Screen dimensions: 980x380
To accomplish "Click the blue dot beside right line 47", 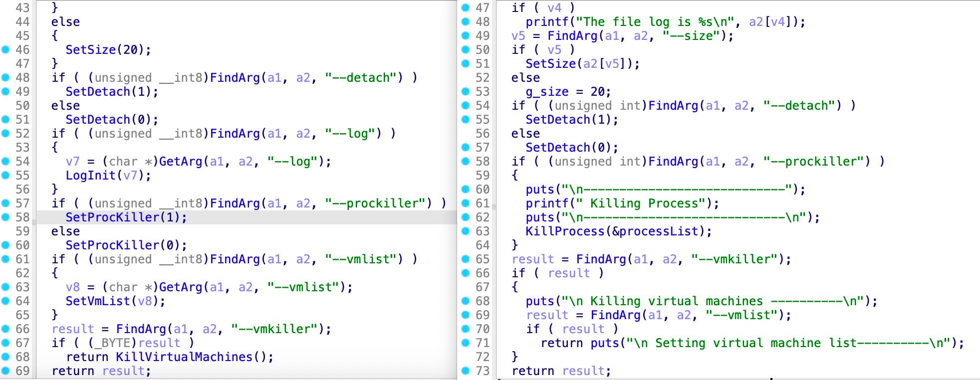I will 466,7.
